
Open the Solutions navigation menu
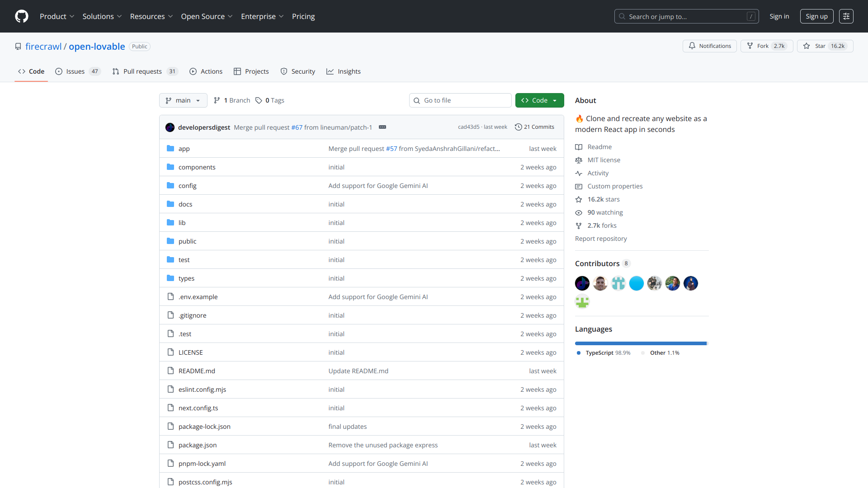tap(102, 16)
